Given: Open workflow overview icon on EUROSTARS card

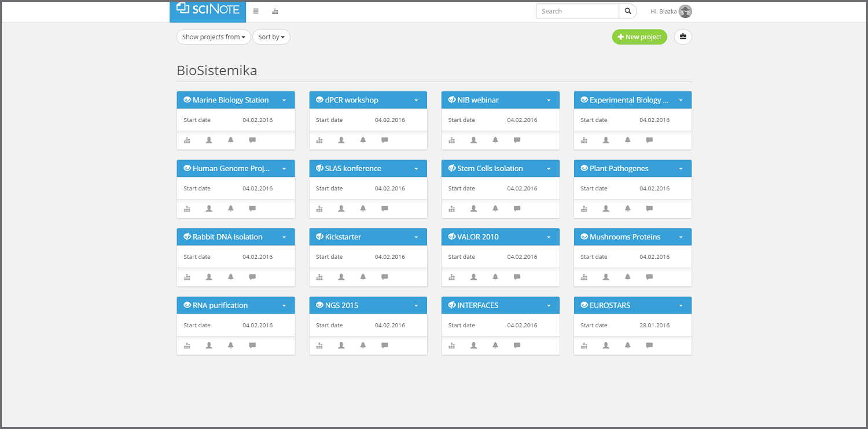Looking at the screenshot, I should (x=584, y=345).
